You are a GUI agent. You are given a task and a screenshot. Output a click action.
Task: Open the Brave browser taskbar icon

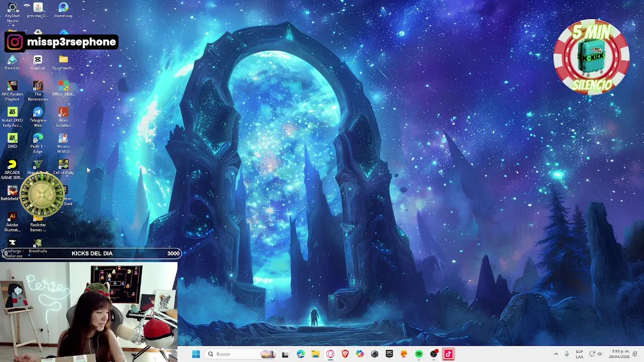pos(345,354)
